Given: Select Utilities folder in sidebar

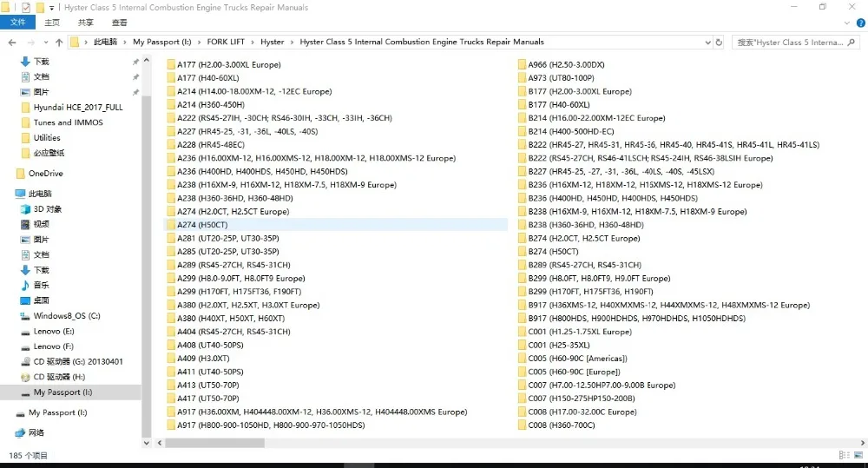Looking at the screenshot, I should coord(47,138).
